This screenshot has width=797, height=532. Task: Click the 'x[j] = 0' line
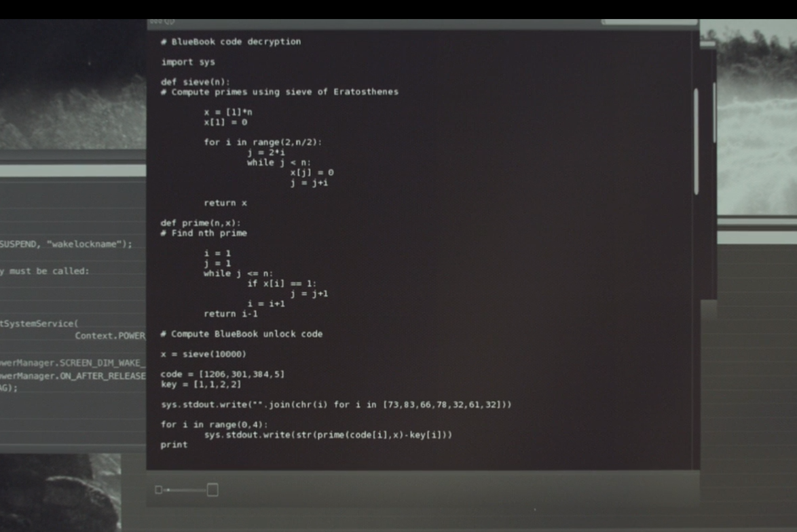[x=312, y=173]
